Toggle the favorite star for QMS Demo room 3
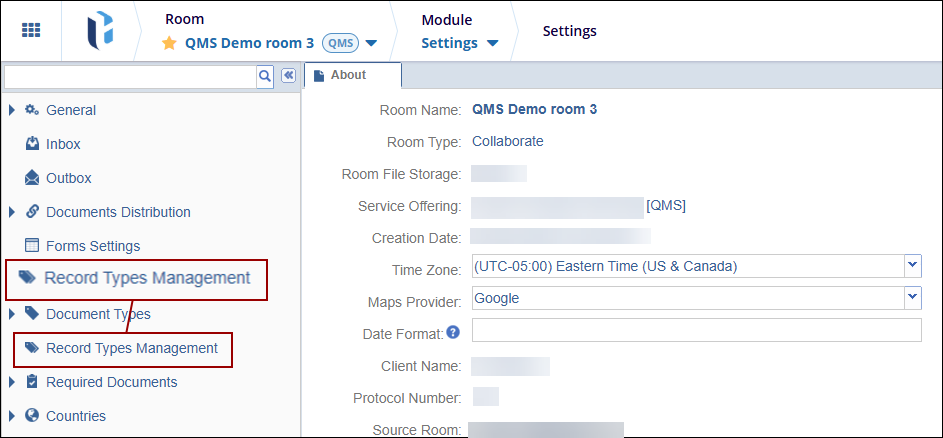 click(170, 44)
